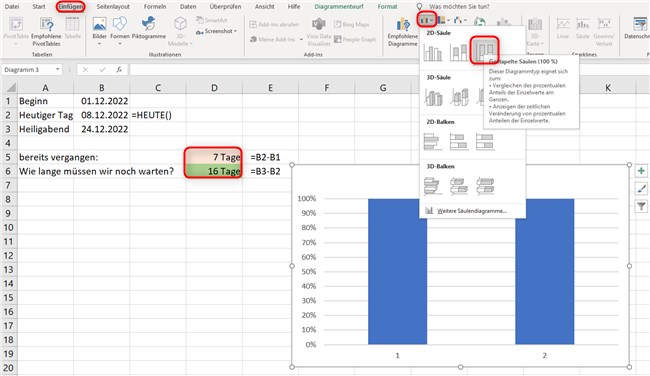Open the hierarchy chart dropdown
Image resolution: width=650 pixels, height=376 pixels.
point(444,19)
